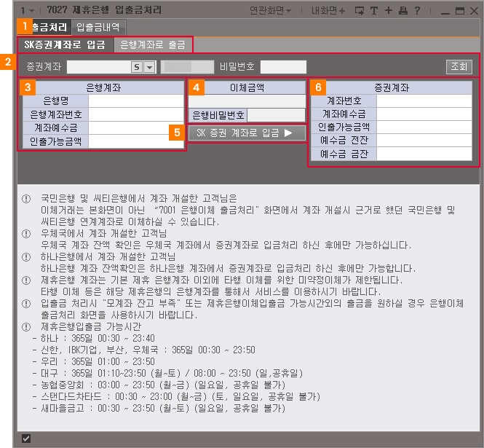Click 내화면+ to add to my screens
Screen dimensions: 484x448
328,11
